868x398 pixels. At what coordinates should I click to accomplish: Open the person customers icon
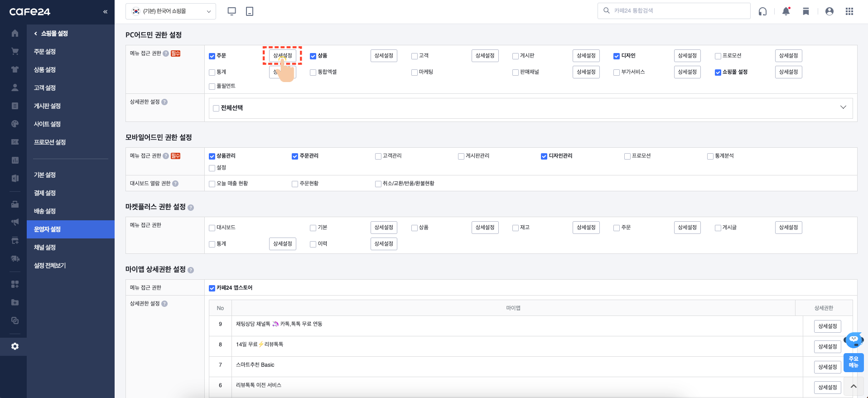pyautogui.click(x=15, y=87)
